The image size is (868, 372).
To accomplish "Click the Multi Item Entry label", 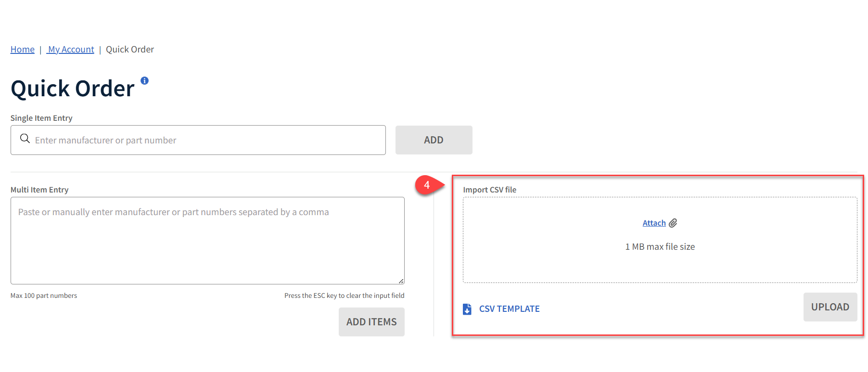I will [39, 190].
